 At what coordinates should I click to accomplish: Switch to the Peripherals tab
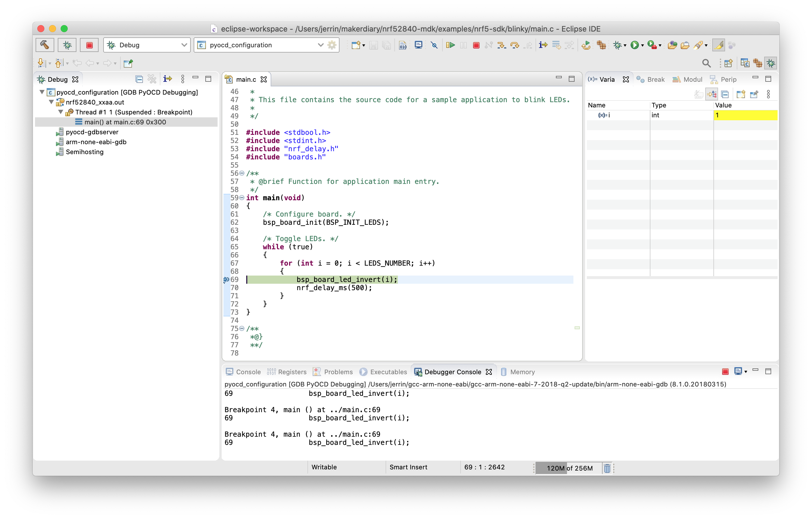[723, 79]
